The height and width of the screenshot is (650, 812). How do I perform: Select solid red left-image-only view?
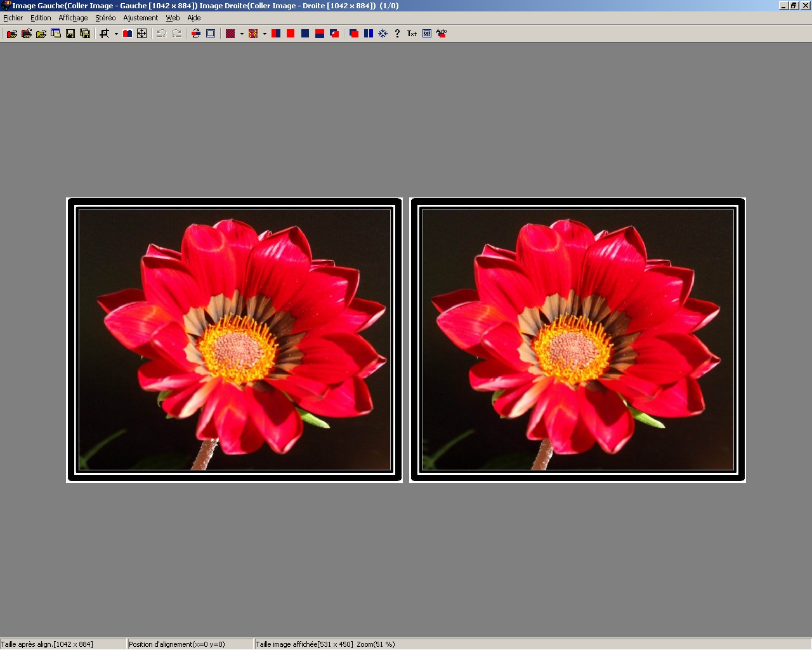click(291, 34)
